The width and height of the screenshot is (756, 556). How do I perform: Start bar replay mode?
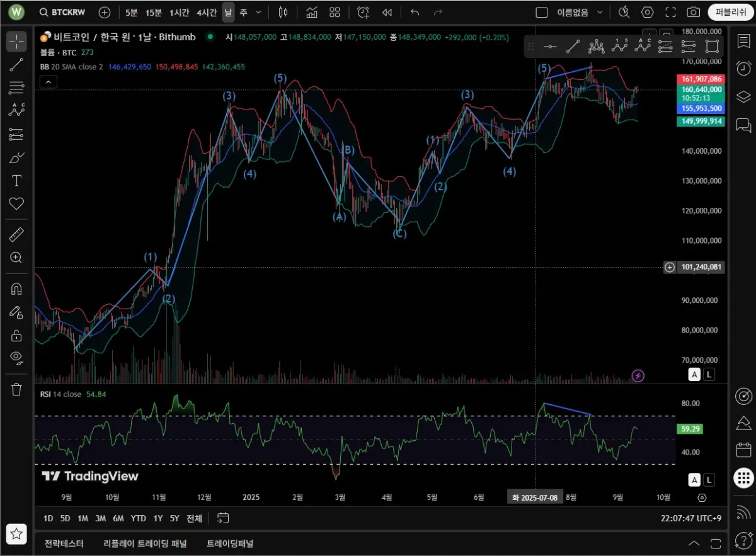[x=387, y=12]
